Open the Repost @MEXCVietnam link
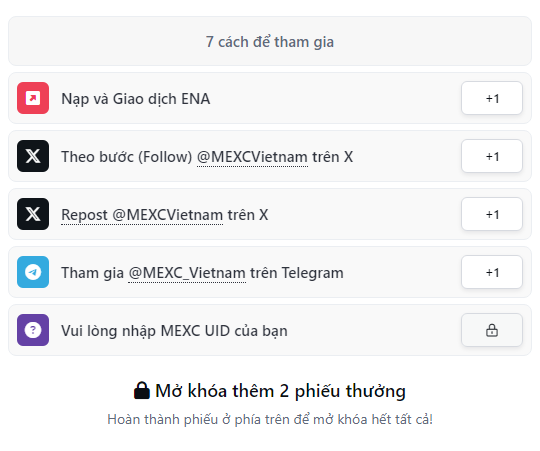 [142, 215]
